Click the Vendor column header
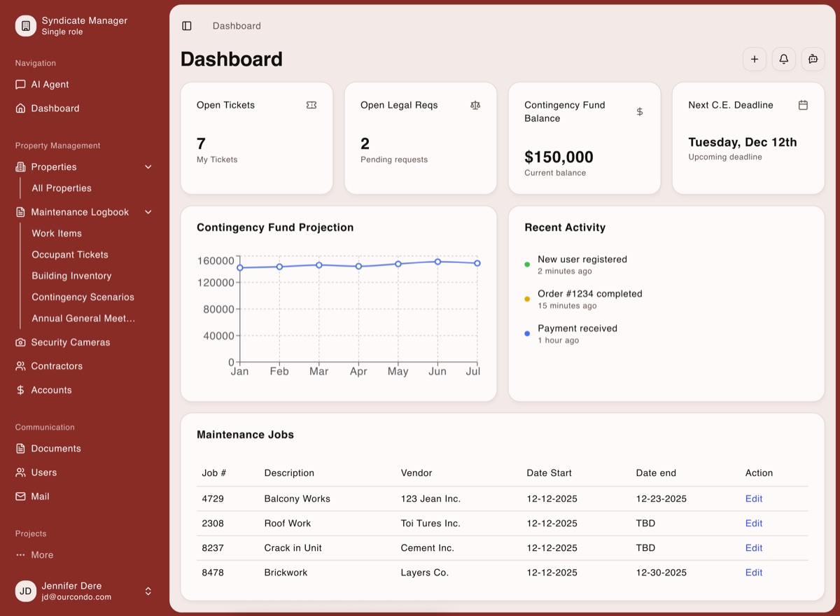840x616 pixels. (416, 473)
